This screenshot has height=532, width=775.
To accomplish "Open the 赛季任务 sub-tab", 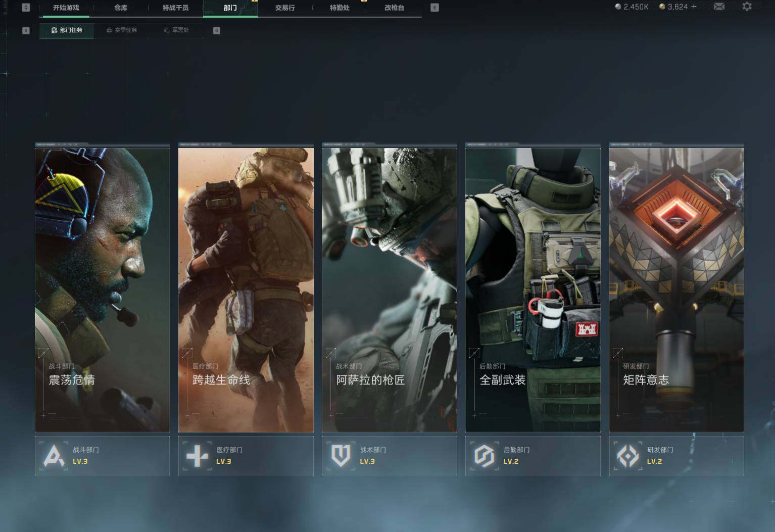I will pos(122,30).
